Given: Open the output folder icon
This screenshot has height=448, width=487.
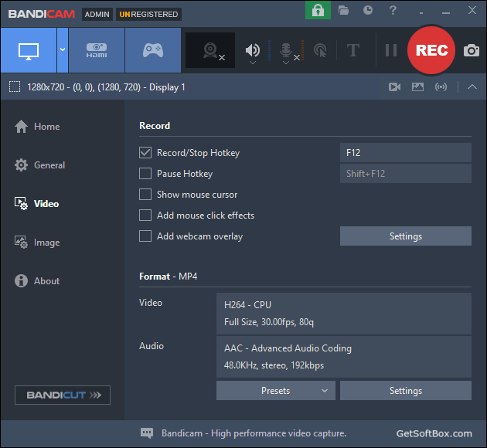Looking at the screenshot, I should click(343, 11).
